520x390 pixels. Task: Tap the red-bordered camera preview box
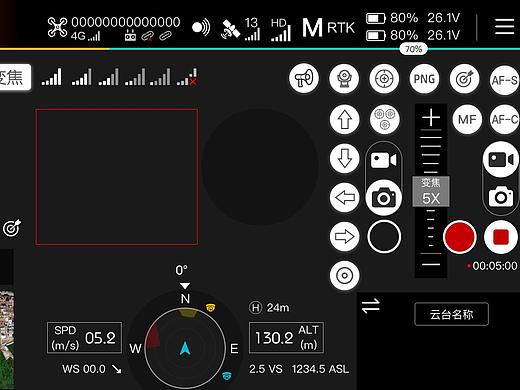click(117, 177)
